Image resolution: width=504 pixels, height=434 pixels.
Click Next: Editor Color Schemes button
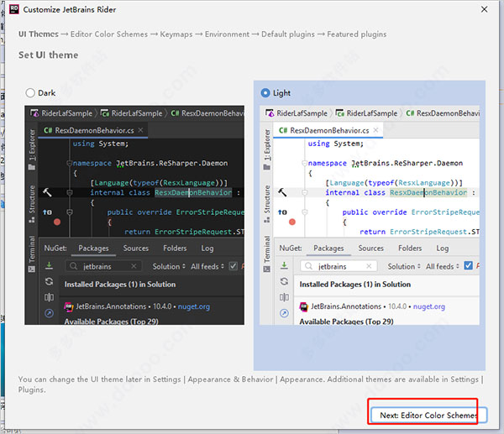point(428,415)
